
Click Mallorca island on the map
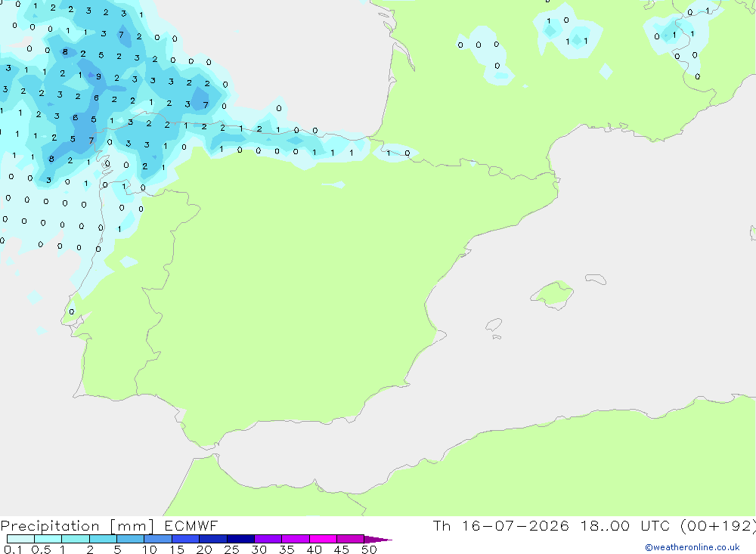click(553, 294)
